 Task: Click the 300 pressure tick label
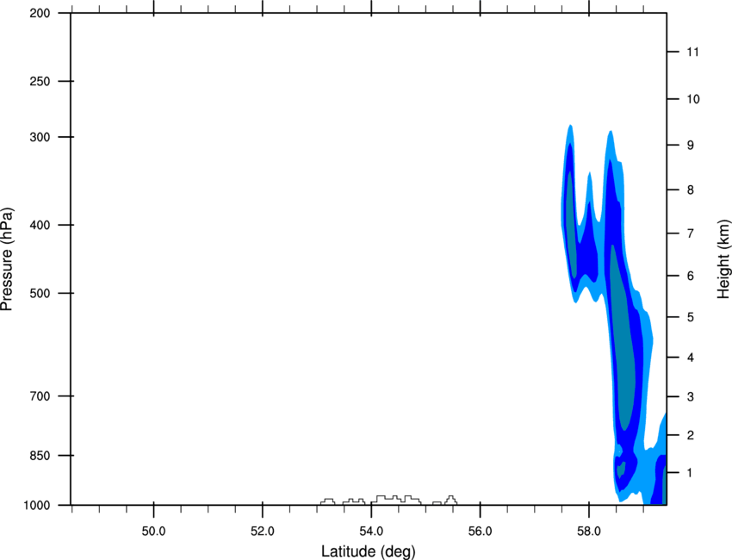[40, 137]
